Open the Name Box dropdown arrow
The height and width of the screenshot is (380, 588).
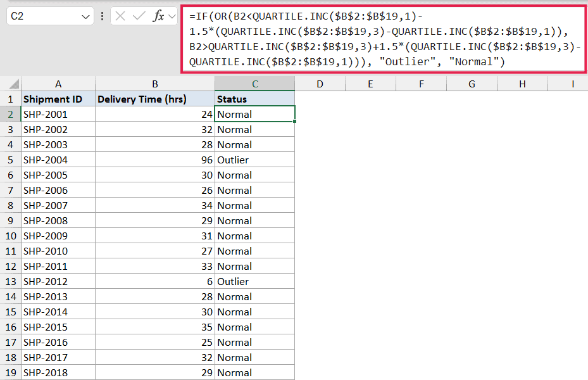[x=85, y=17]
